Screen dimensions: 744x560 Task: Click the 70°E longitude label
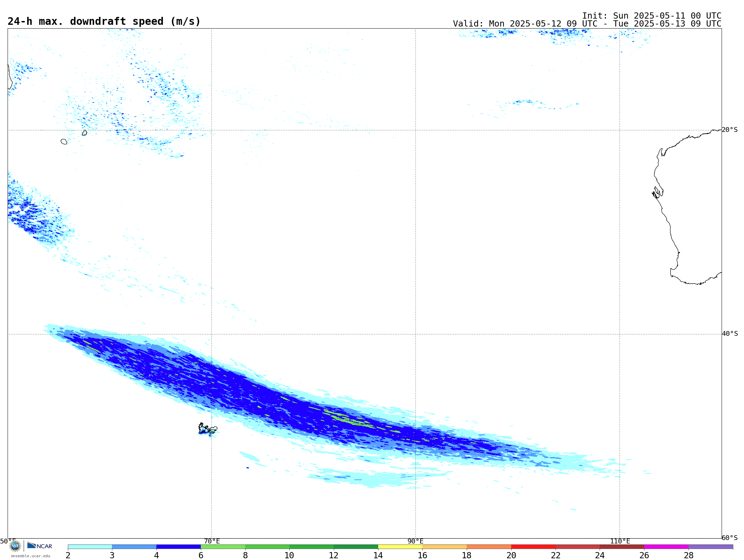click(212, 541)
